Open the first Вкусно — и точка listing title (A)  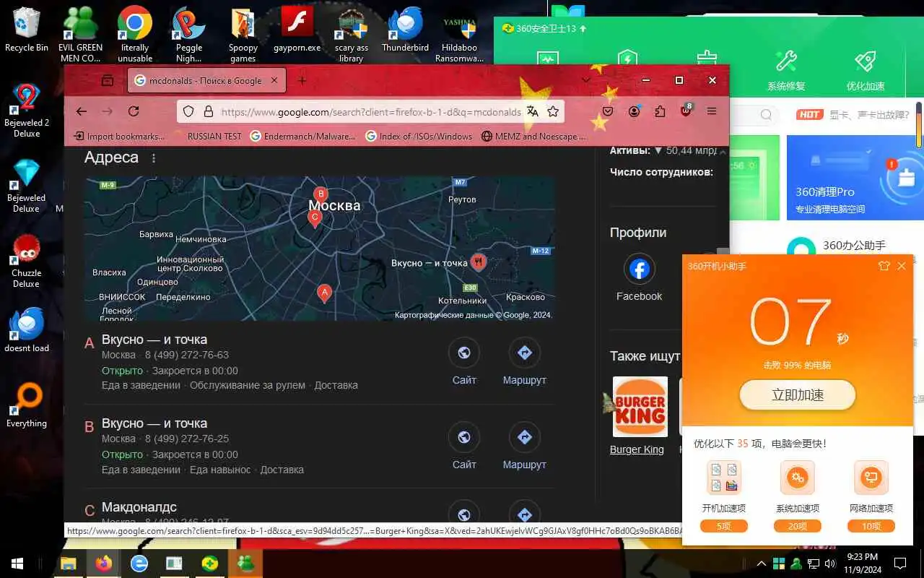[x=154, y=340]
